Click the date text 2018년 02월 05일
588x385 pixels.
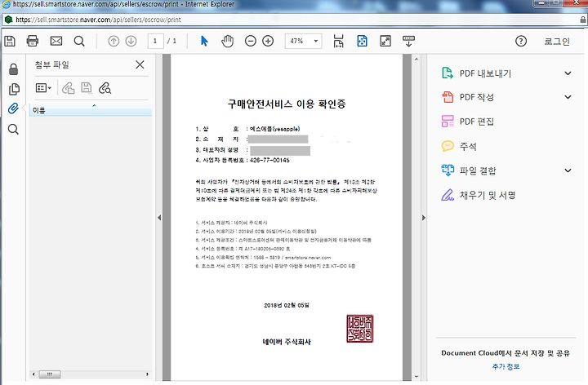(287, 305)
